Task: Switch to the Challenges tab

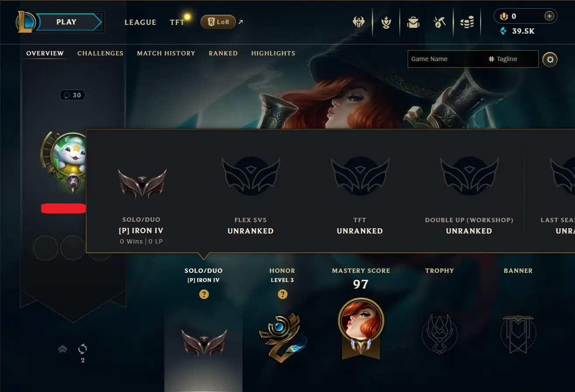Action: [100, 53]
